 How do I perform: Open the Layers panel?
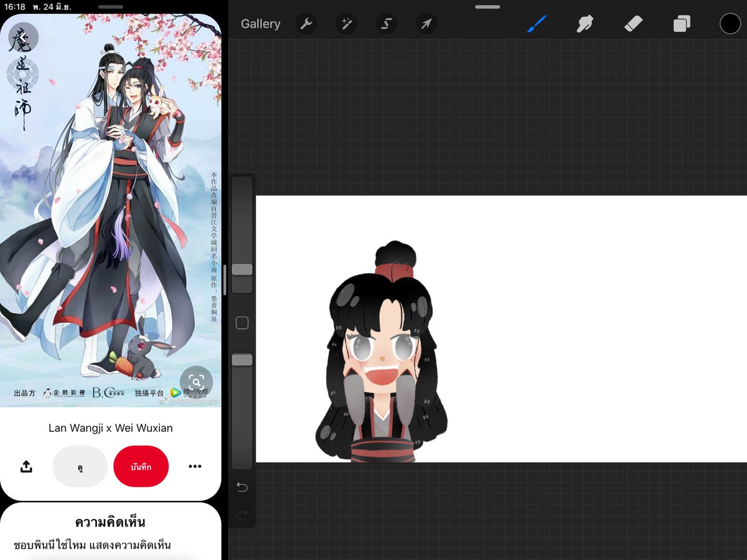point(682,24)
